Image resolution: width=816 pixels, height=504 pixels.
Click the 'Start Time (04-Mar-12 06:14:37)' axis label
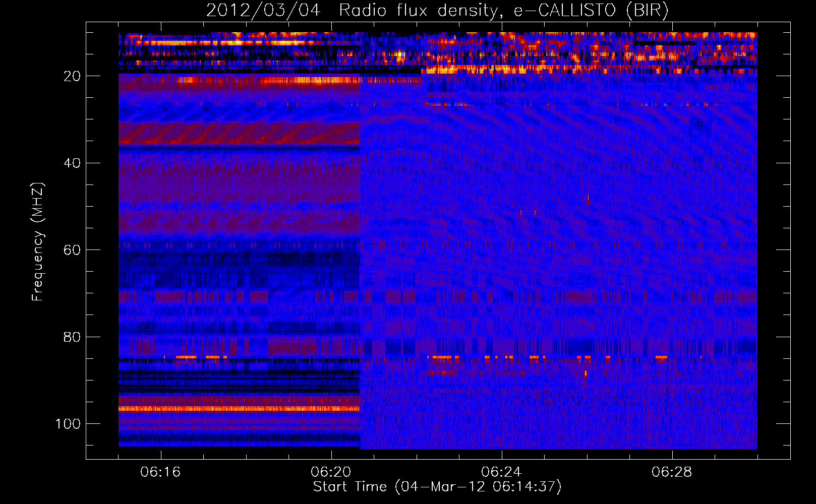coord(437,487)
